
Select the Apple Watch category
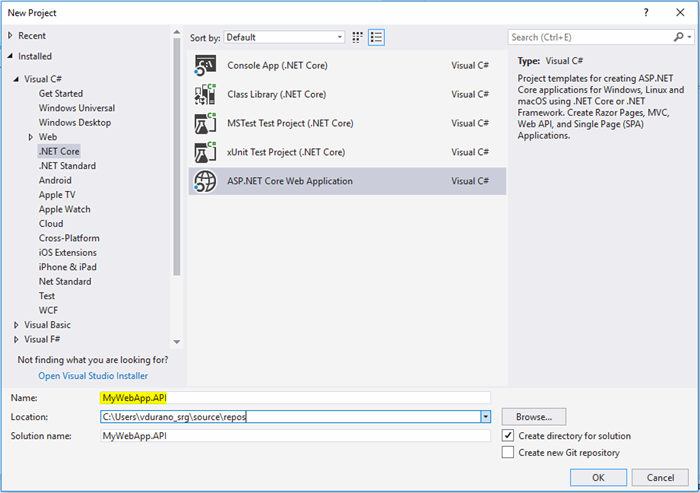pyautogui.click(x=64, y=209)
